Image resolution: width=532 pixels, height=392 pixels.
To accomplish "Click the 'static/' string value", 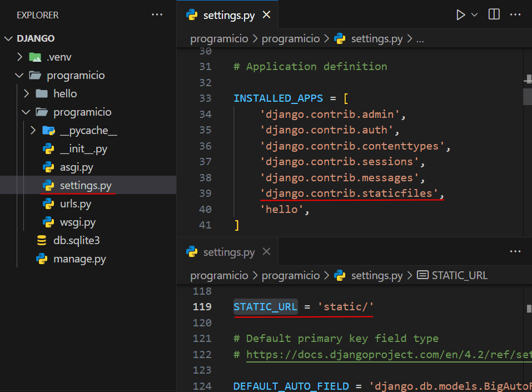I will tap(345, 307).
